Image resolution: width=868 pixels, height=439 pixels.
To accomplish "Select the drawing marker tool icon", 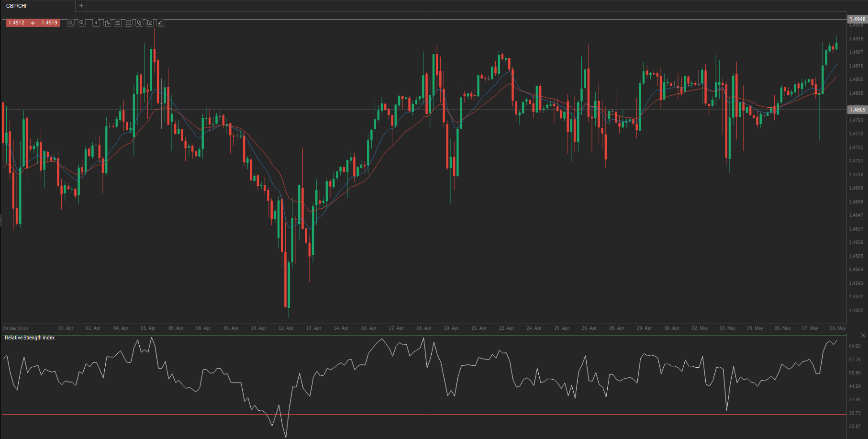I will pos(160,23).
